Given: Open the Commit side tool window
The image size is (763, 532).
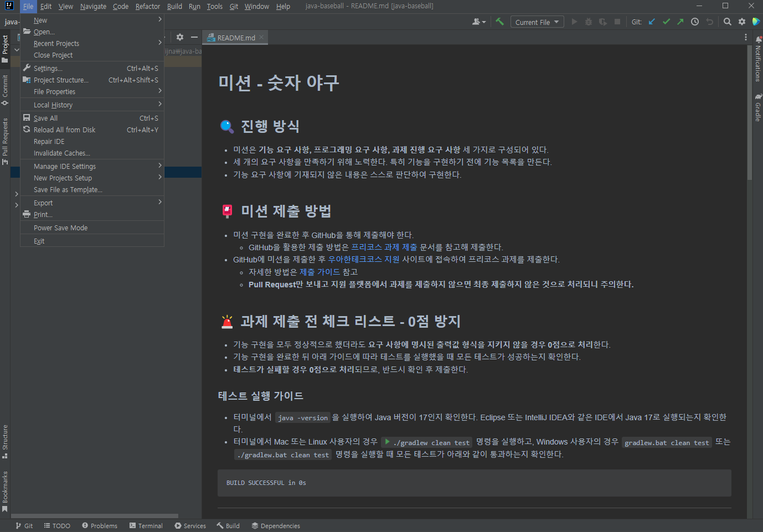Looking at the screenshot, I should [x=5, y=90].
